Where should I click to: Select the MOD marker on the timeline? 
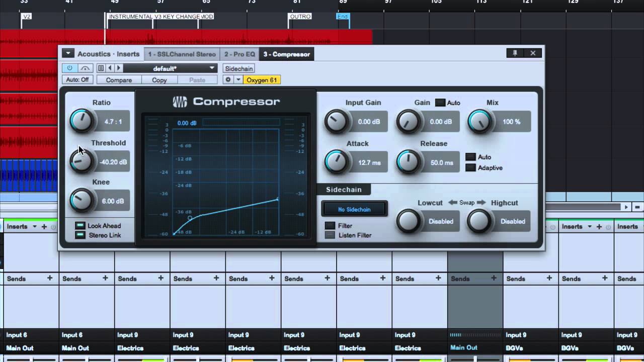click(x=207, y=17)
